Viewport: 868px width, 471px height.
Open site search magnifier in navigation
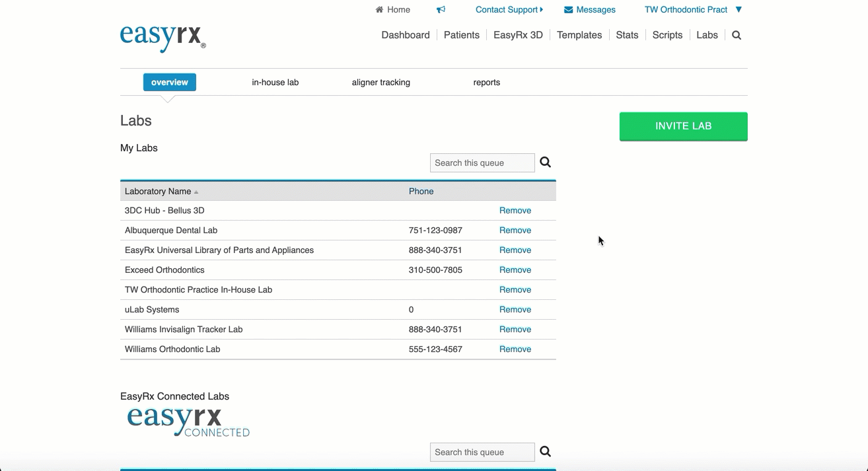pyautogui.click(x=737, y=36)
